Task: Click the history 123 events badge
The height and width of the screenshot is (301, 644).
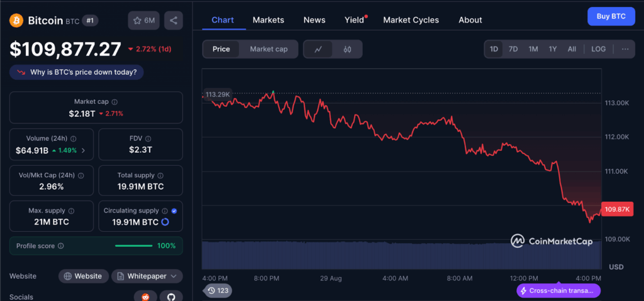Action: [218, 290]
